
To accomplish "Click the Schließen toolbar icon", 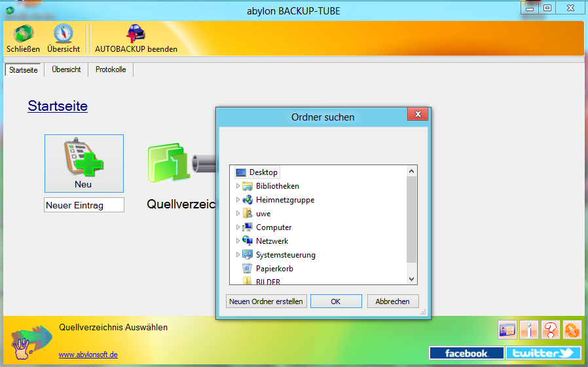I will 24,34.
